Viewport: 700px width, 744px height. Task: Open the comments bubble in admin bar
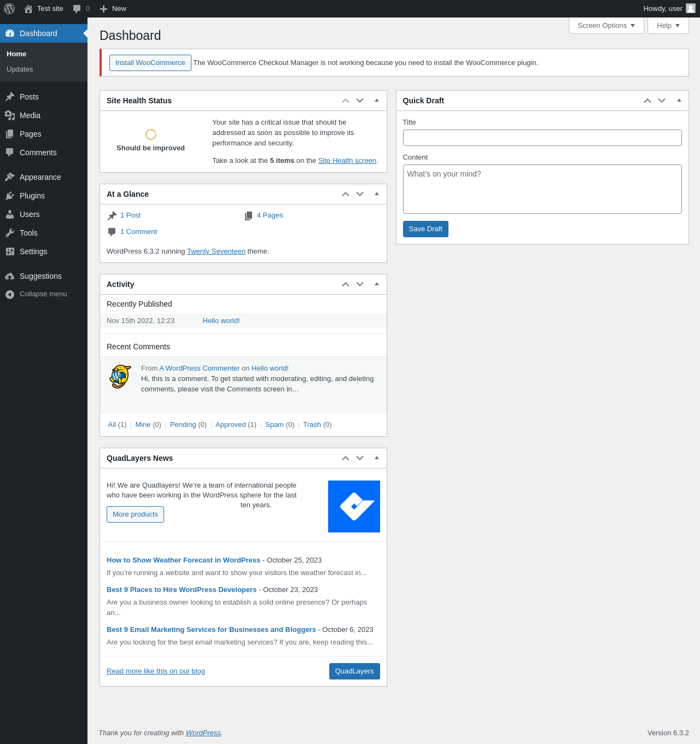point(81,9)
